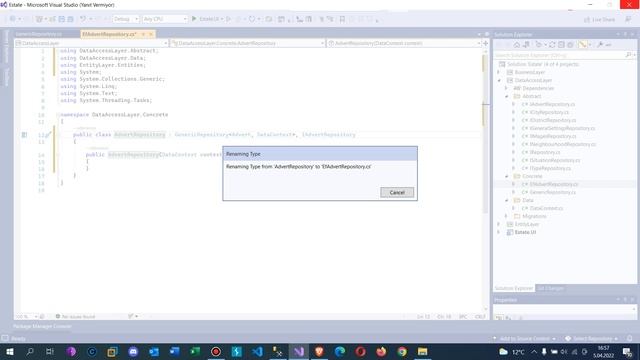Switch to the GenericRepository.cs editor tab
Image resolution: width=640 pixels, height=360 pixels.
point(39,34)
